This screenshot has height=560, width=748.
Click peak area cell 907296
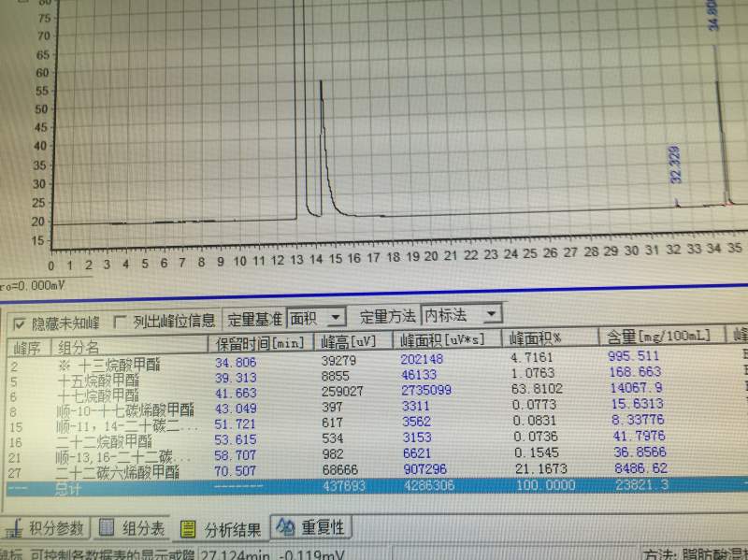click(425, 469)
